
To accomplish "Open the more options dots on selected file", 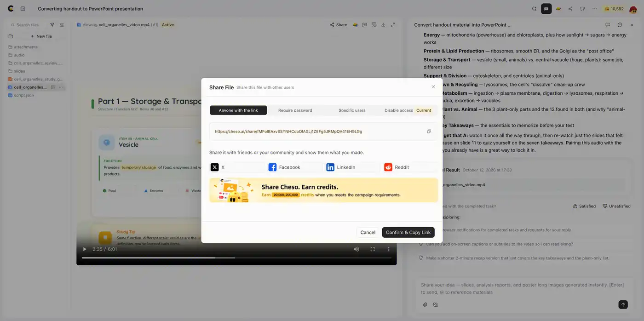I will click(61, 87).
